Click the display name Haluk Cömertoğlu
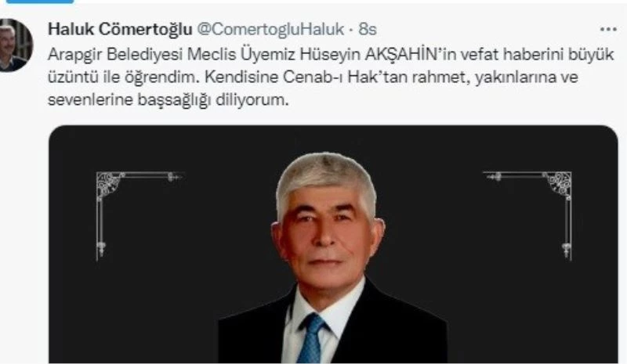The width and height of the screenshot is (627, 364). point(120,29)
